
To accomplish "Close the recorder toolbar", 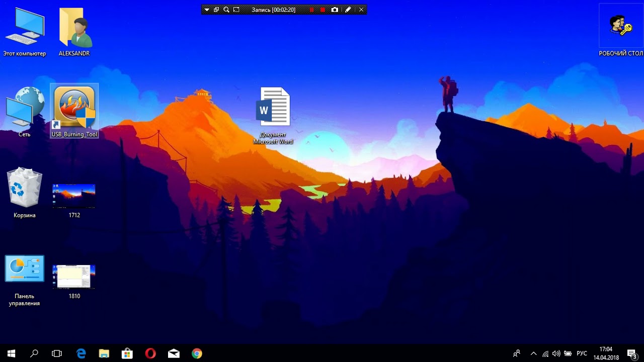I will point(361,10).
